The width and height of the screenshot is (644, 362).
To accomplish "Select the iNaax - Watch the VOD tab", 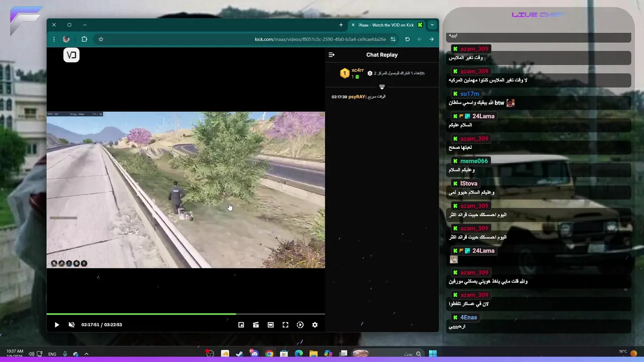I will (x=386, y=25).
